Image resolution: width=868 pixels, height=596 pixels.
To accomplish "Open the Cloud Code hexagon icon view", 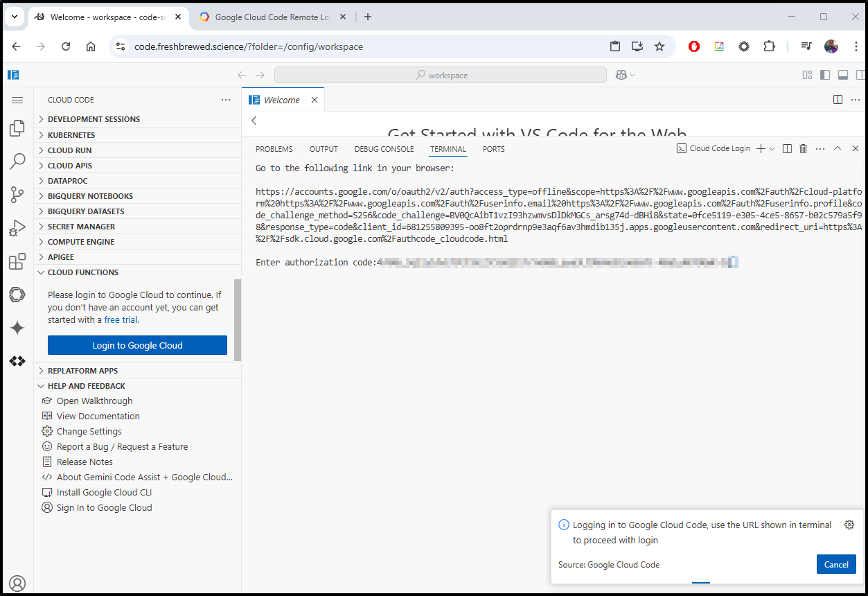I will pos(17,295).
